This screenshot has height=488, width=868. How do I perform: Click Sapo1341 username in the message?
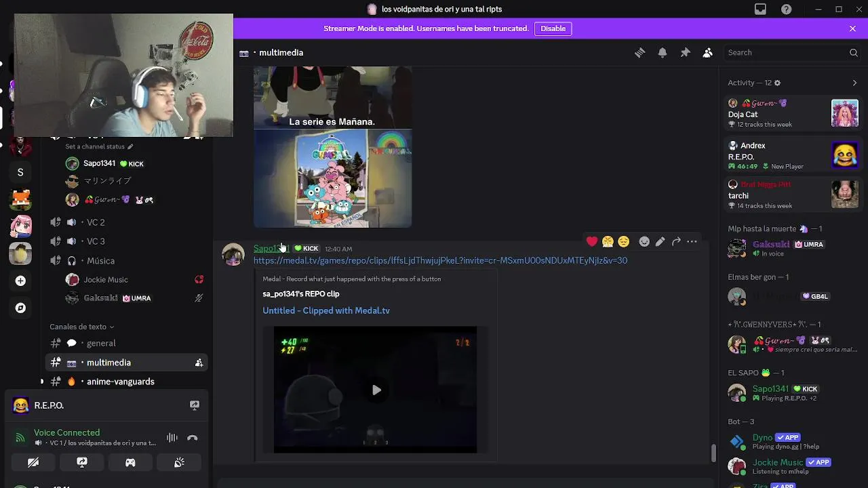pos(271,248)
